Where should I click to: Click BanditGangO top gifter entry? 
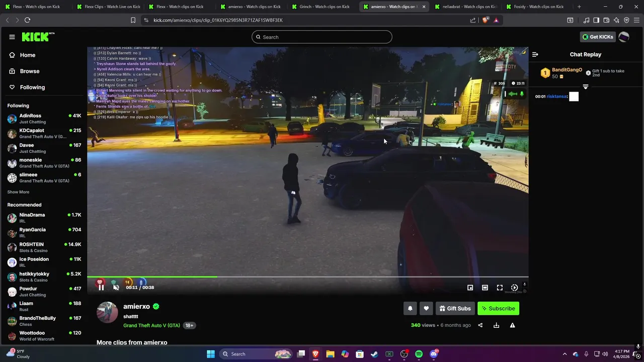[561, 73]
